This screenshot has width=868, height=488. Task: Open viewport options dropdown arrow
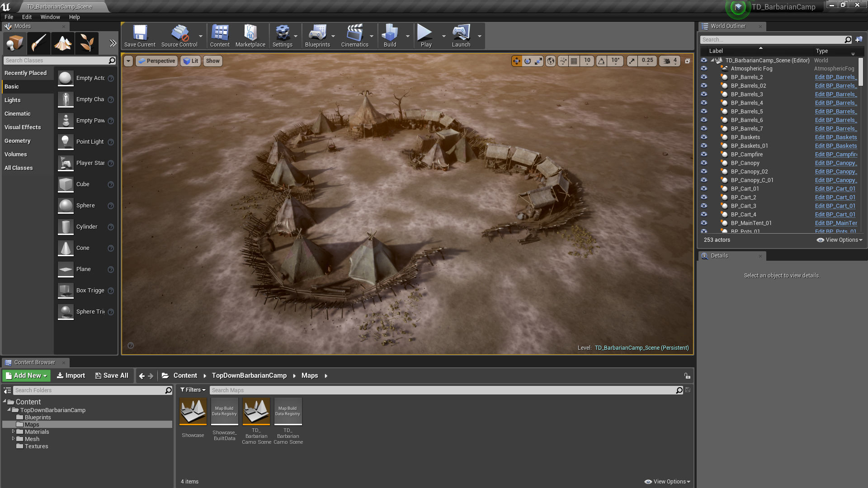coord(128,61)
